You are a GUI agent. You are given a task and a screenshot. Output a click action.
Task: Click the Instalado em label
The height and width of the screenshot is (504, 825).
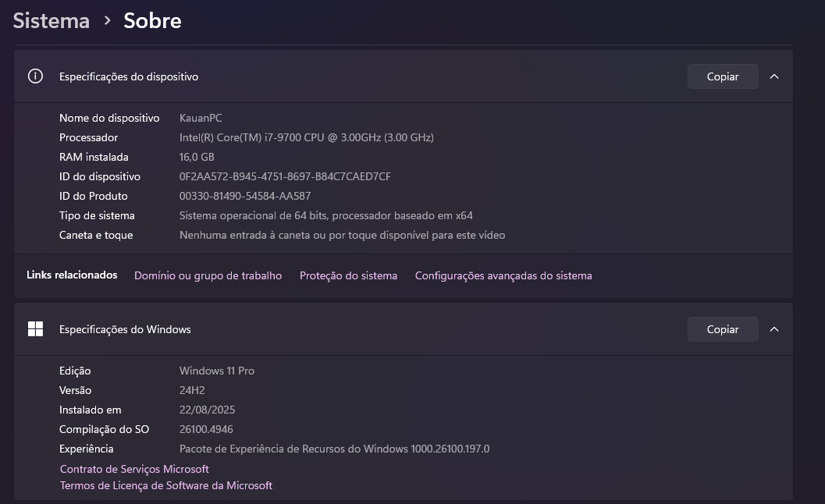coord(90,410)
